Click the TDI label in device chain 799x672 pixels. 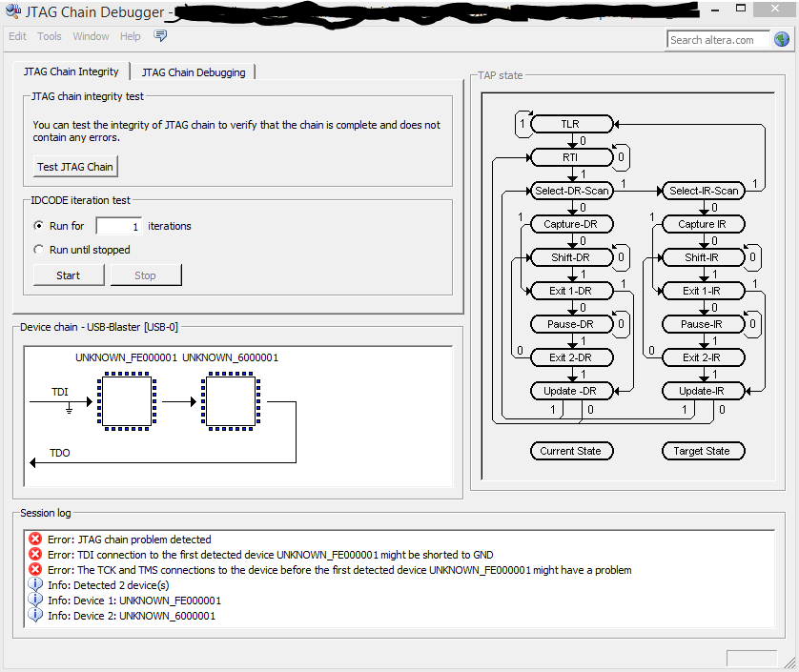[x=60, y=392]
